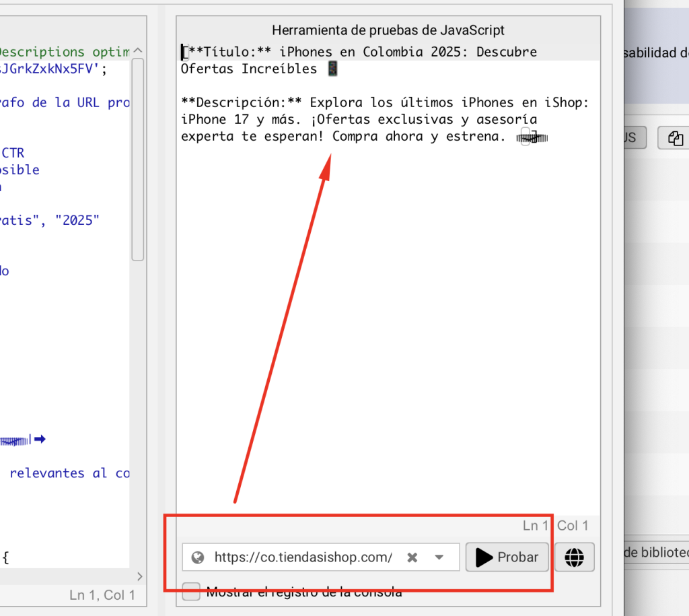Click the right scroll arrow below the code editor
The height and width of the screenshot is (616, 689).
[x=139, y=576]
